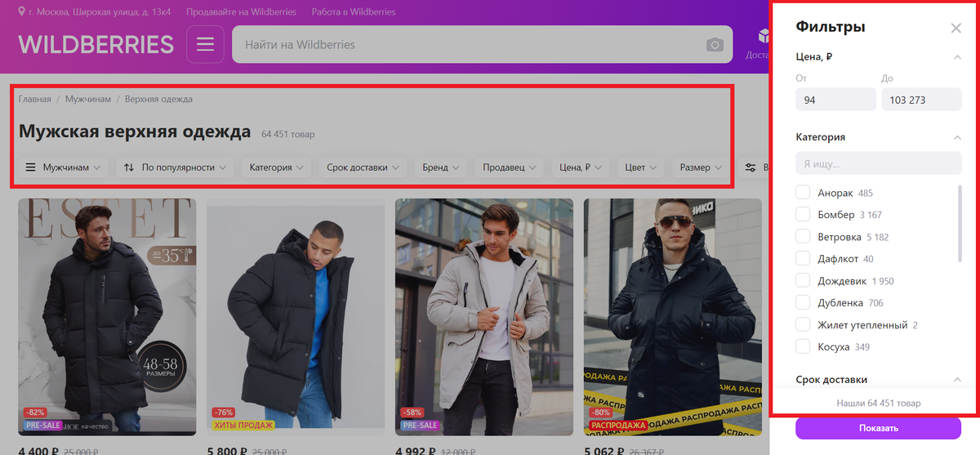Click the От price field showing 94
This screenshot has height=455, width=980.
[835, 100]
